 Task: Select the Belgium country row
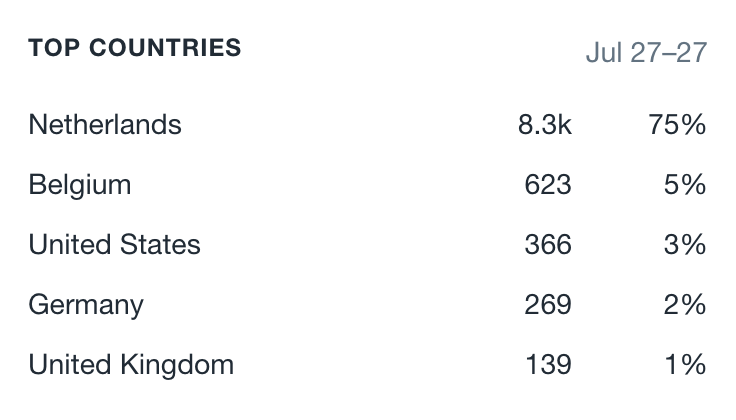tap(367, 184)
